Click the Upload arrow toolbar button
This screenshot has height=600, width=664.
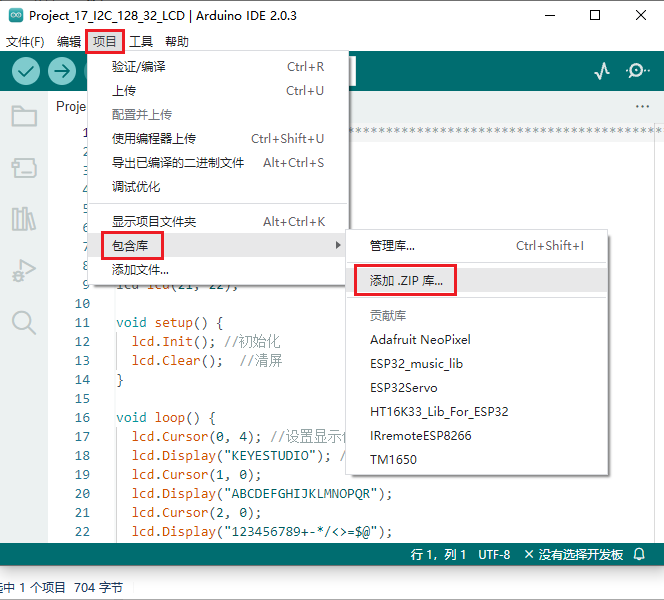(62, 71)
